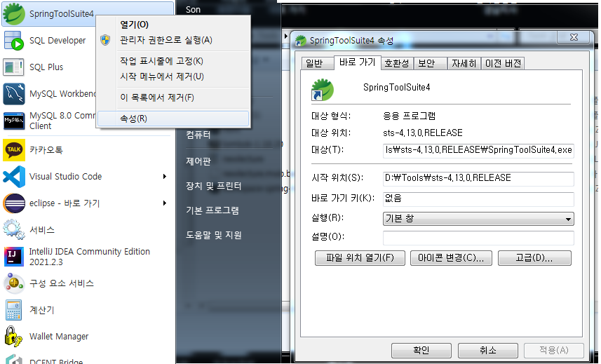Switch to the 호환성 tab
Viewport: 601px width, 364px height.
tap(397, 63)
